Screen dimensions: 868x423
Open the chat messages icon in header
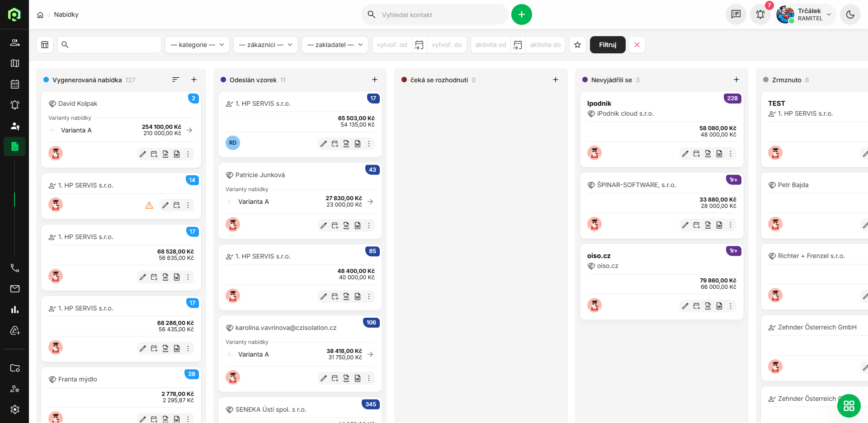click(x=736, y=14)
